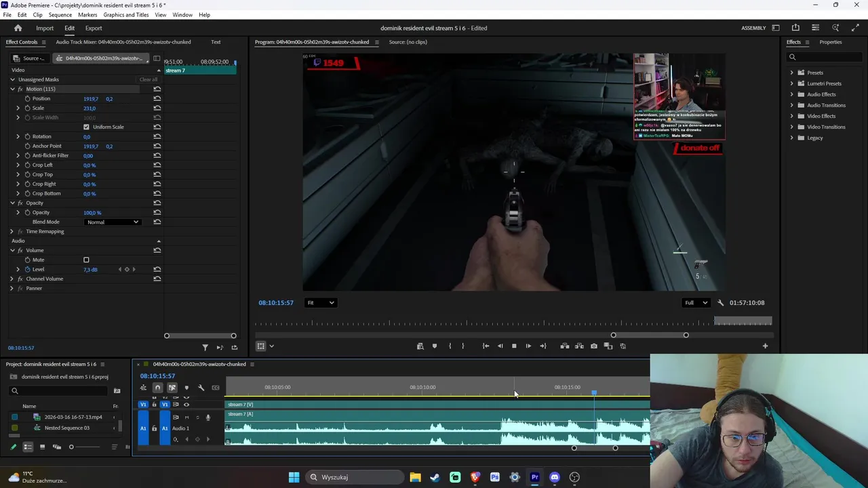Go to the Home screen icon
868x488 pixels.
click(x=18, y=28)
